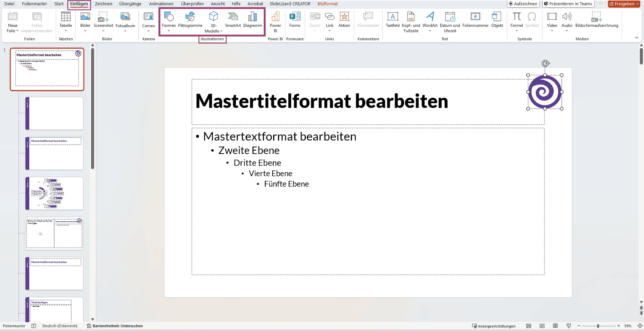The height and width of the screenshot is (331, 644).
Task: Switch to the Folienmaster tab
Action: 35,4
